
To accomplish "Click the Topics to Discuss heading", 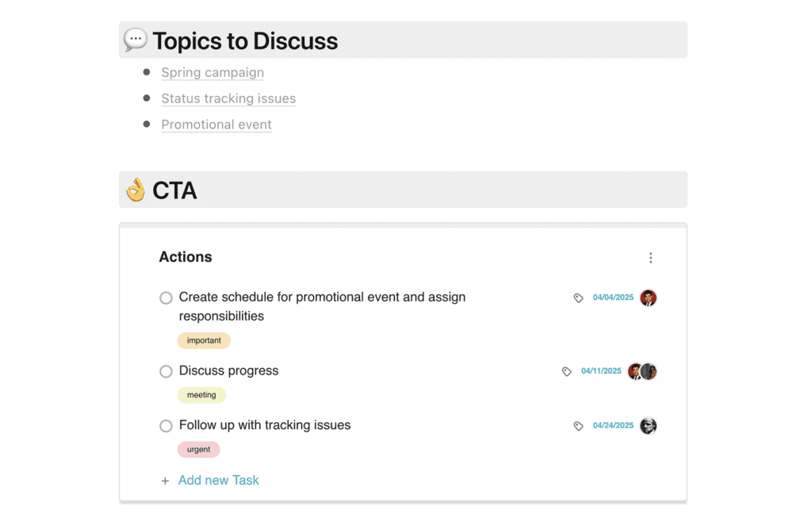I will (245, 41).
